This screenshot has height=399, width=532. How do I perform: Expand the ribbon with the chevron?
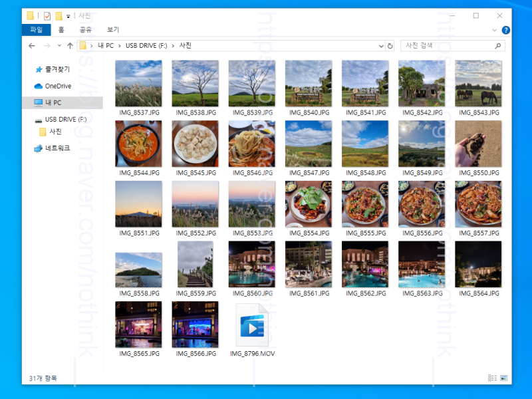(x=494, y=30)
